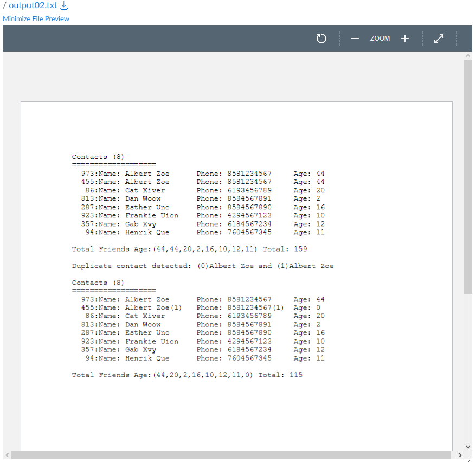Open the output02.txt breadcrumb link

point(33,6)
